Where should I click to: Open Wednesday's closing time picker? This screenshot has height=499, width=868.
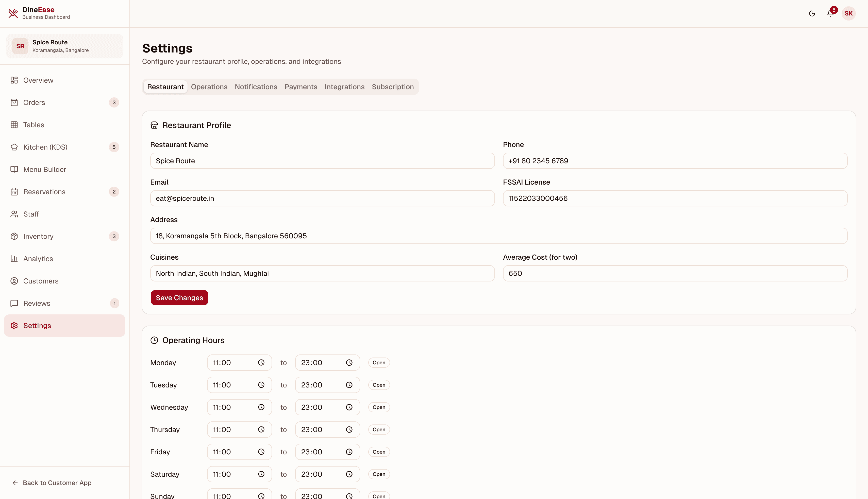[349, 407]
